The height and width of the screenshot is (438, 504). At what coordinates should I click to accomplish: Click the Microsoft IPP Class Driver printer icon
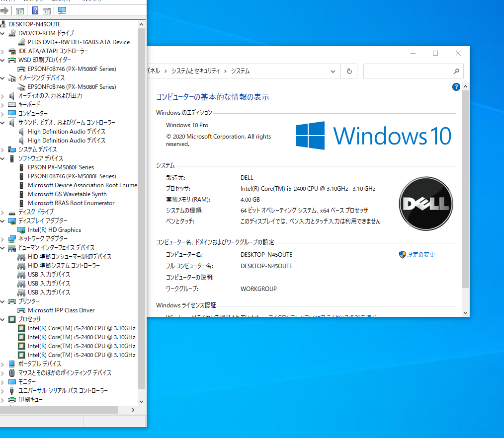pyautogui.click(x=21, y=310)
